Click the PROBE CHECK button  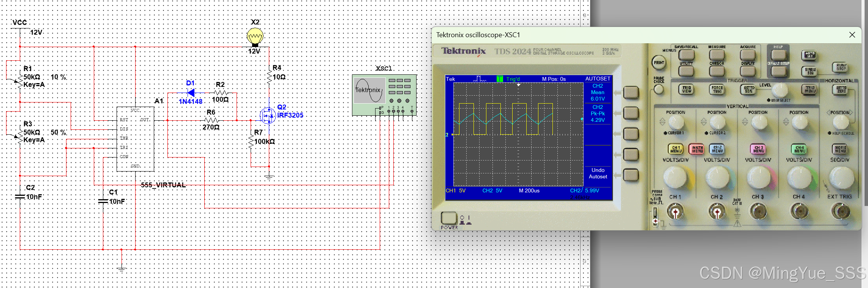pos(659,89)
